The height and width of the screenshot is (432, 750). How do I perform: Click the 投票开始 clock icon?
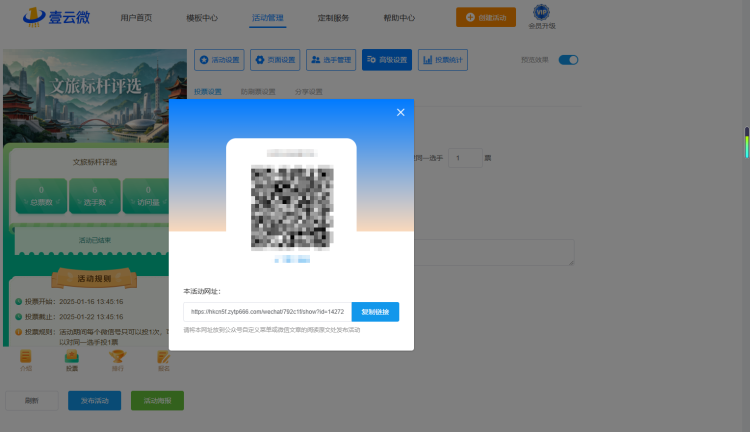(x=18, y=302)
